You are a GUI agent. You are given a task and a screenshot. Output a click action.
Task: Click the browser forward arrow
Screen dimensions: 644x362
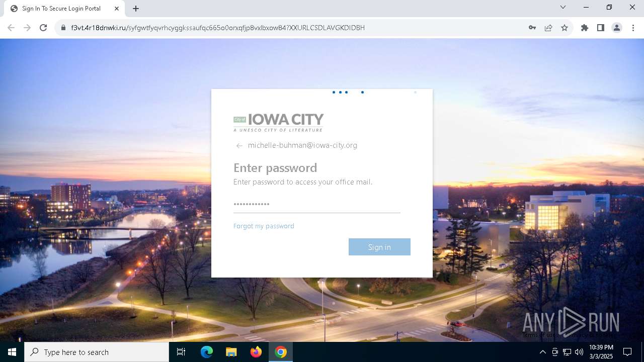click(x=27, y=28)
